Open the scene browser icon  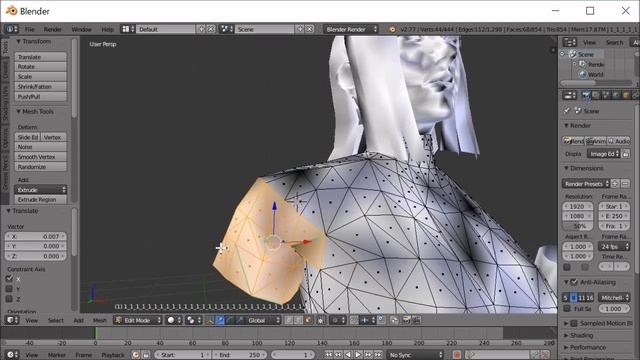[226, 29]
